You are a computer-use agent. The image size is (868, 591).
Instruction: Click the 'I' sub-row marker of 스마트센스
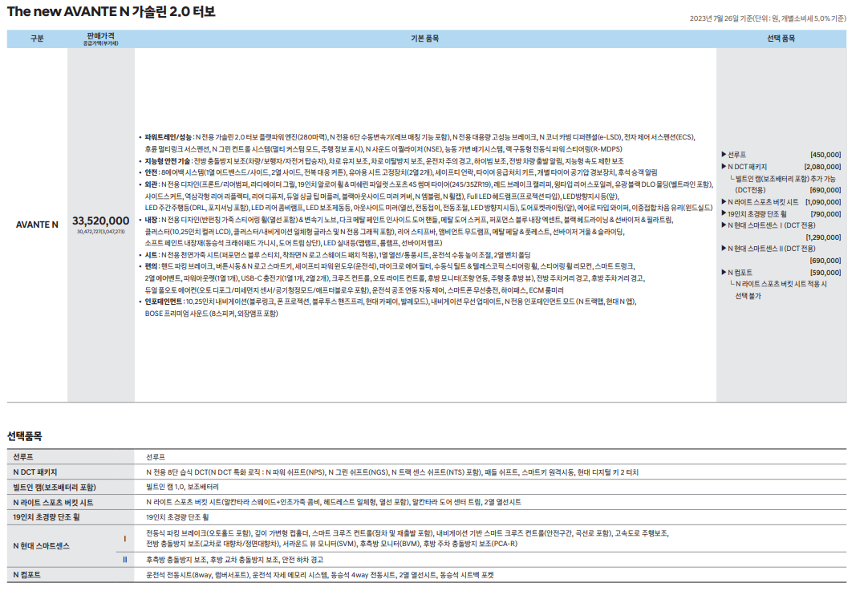(x=125, y=538)
